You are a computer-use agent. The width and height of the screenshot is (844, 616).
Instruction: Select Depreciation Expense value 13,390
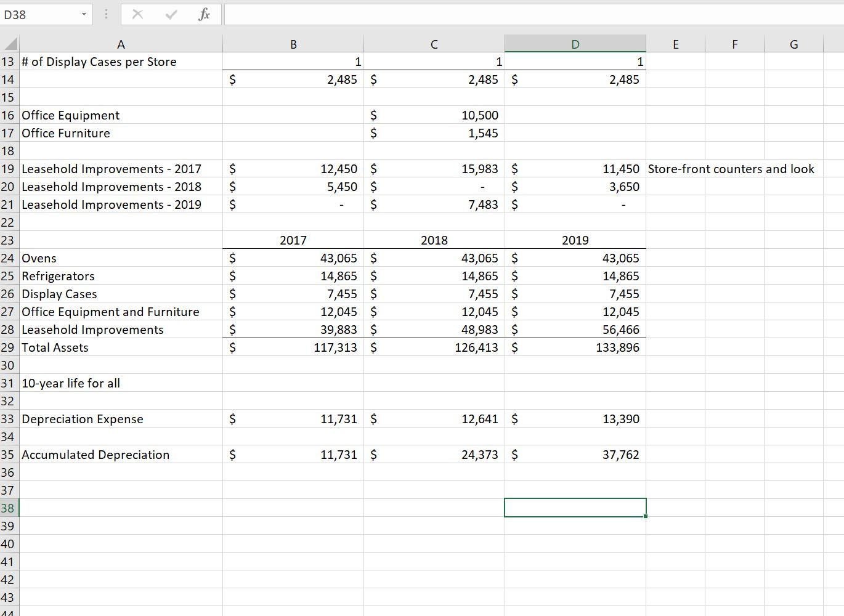pyautogui.click(x=575, y=419)
